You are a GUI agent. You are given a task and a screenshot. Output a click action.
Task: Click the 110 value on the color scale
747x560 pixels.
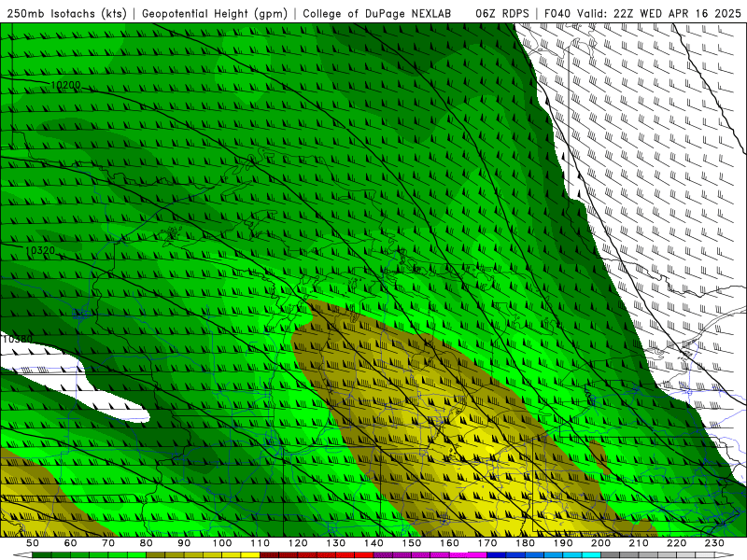point(261,543)
